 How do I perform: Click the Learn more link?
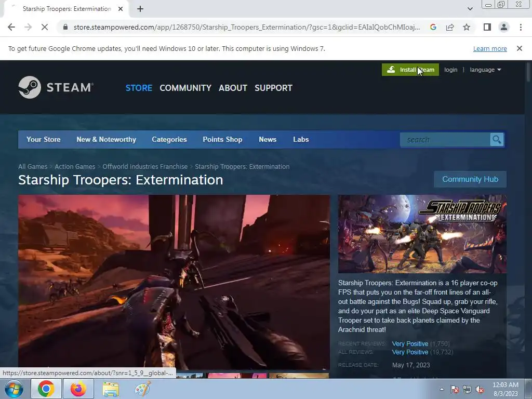(x=490, y=48)
